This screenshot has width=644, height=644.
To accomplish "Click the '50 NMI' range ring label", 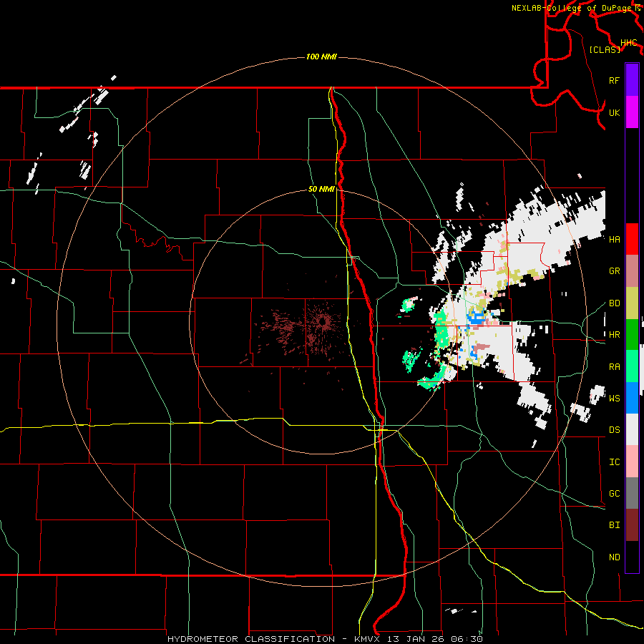I will [x=321, y=189].
